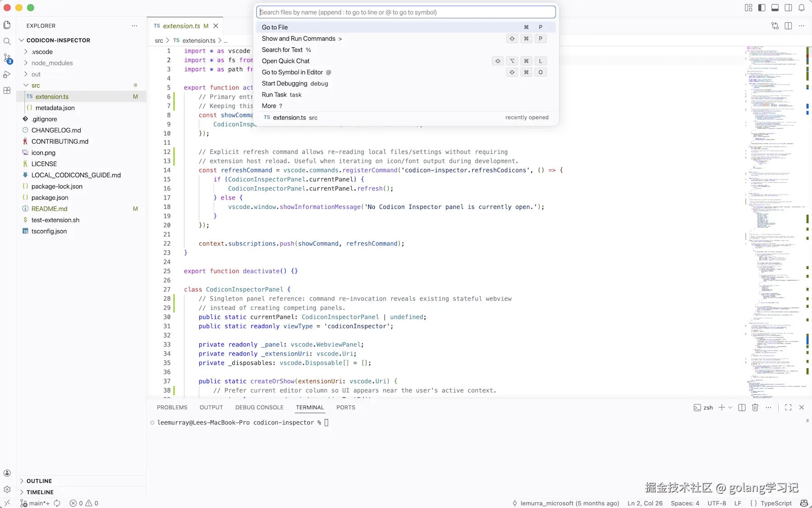Open the Explorer view in activity bar

coord(7,25)
